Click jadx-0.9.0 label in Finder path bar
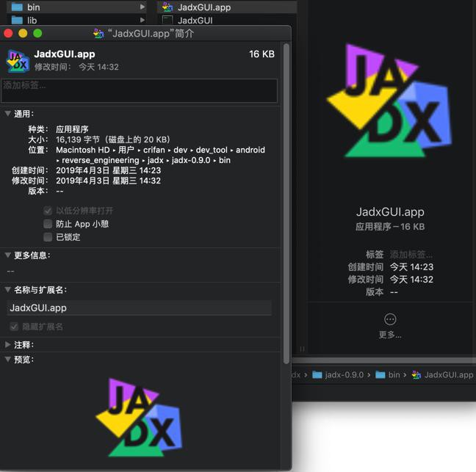Screen dimensions: 476x472 (x=345, y=375)
